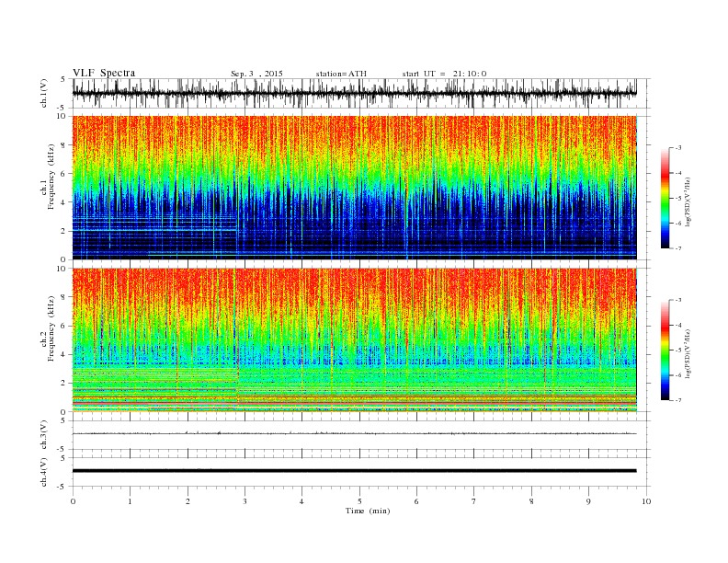Click the ch.2 spectrogram panel

coord(355,340)
